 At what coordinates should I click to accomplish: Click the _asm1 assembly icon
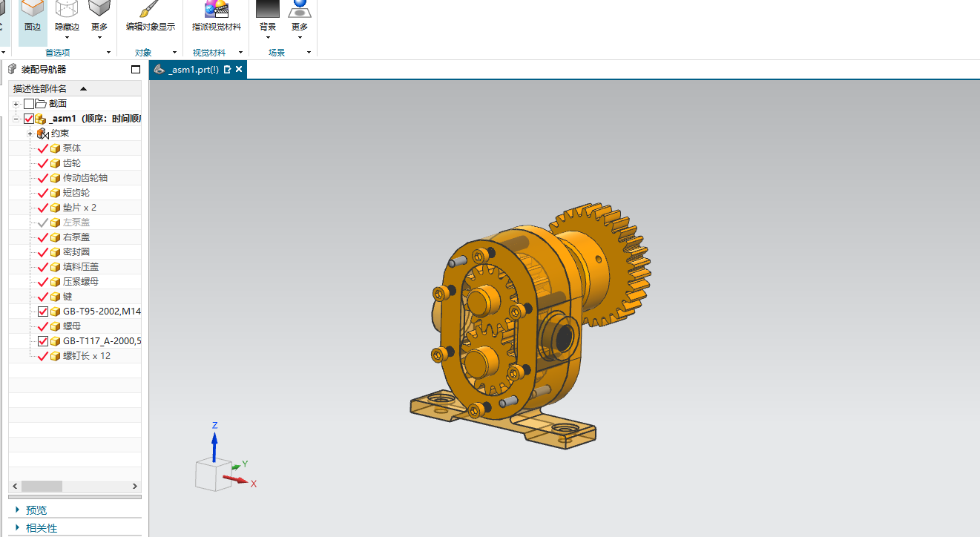pos(41,119)
